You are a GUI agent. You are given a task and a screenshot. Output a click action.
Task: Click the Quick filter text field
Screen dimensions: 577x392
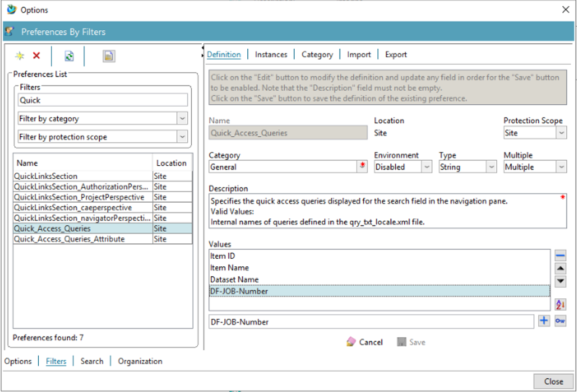point(103,100)
